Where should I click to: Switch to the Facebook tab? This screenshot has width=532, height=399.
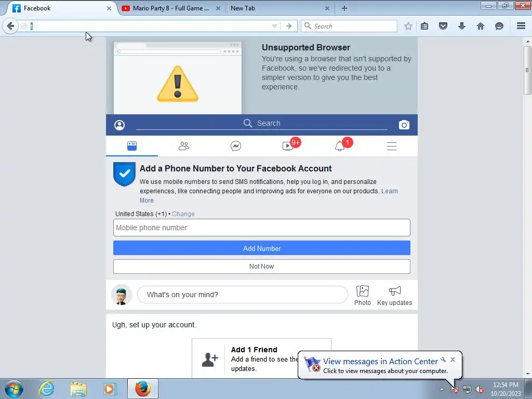[x=61, y=8]
